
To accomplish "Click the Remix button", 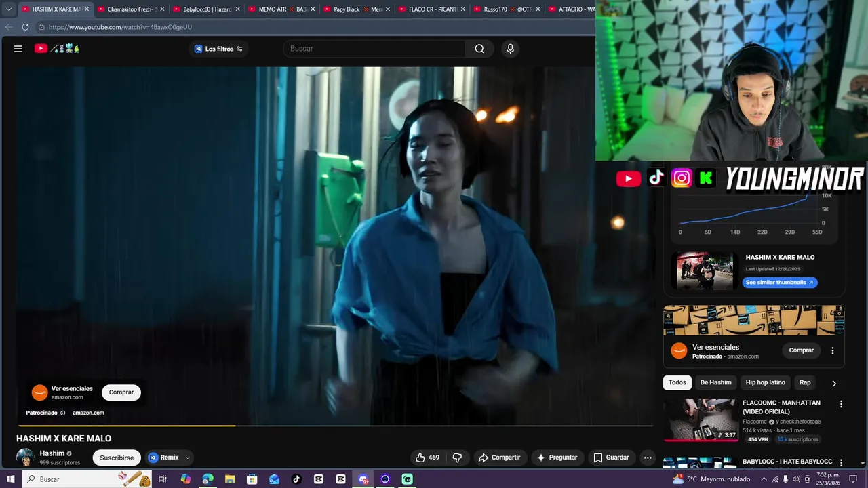I will 164,457.
